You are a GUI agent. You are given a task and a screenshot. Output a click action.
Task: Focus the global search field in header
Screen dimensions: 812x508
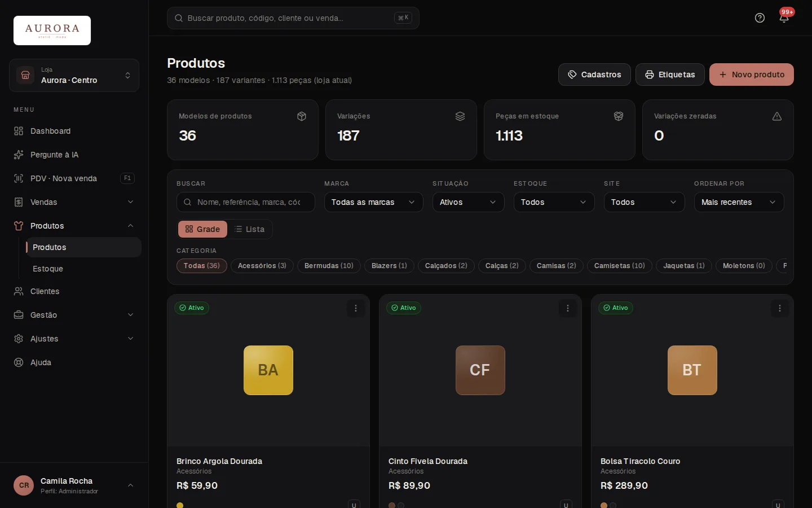click(293, 18)
